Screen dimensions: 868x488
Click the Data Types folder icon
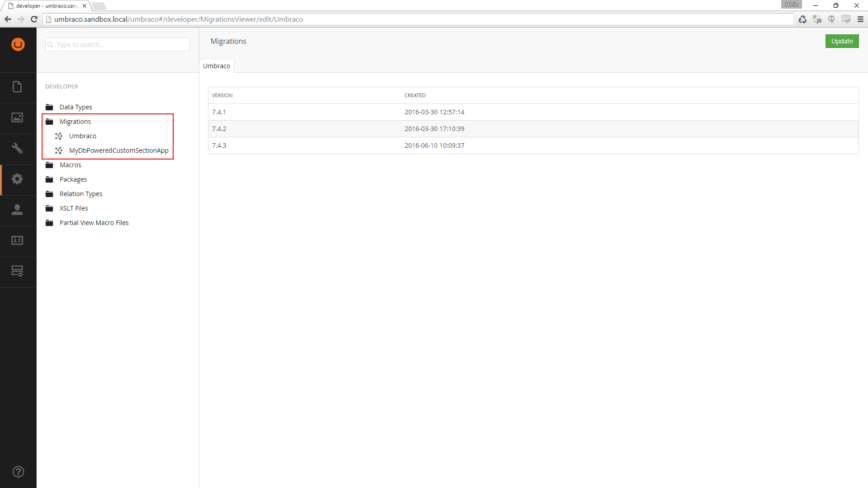point(50,107)
